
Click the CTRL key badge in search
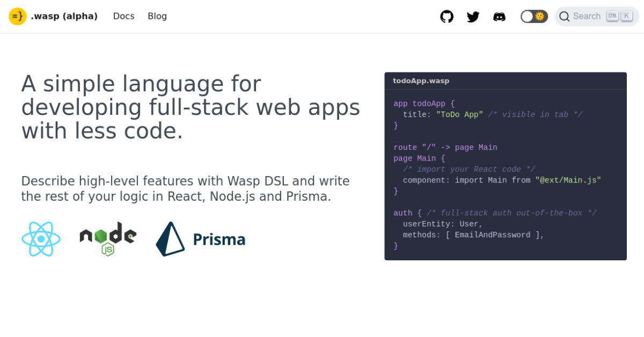point(612,16)
